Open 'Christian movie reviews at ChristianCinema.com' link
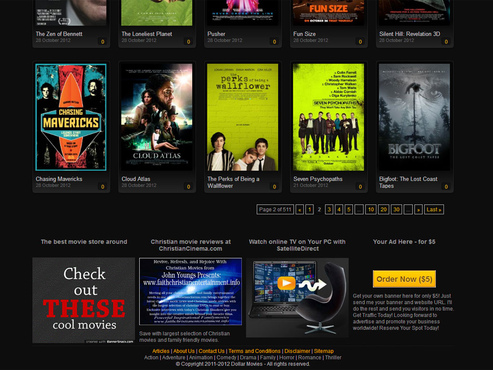Viewport: 493px width, 370px height. click(x=191, y=245)
